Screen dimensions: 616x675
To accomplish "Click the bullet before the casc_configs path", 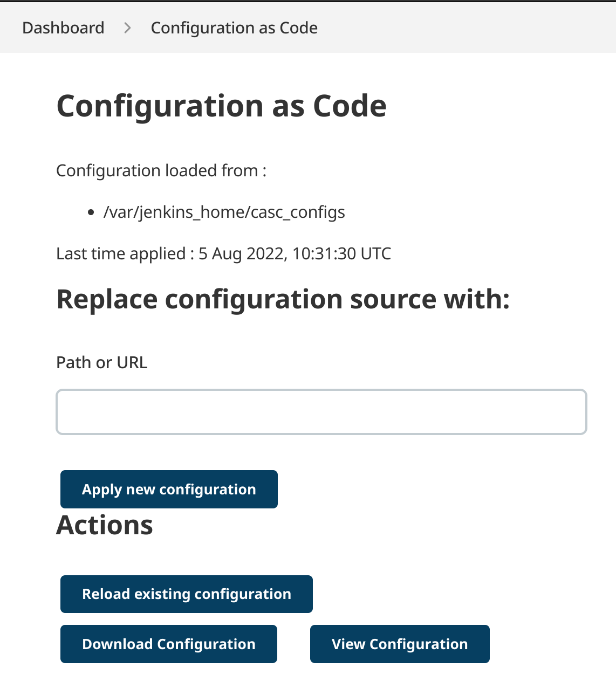I will click(x=91, y=213).
